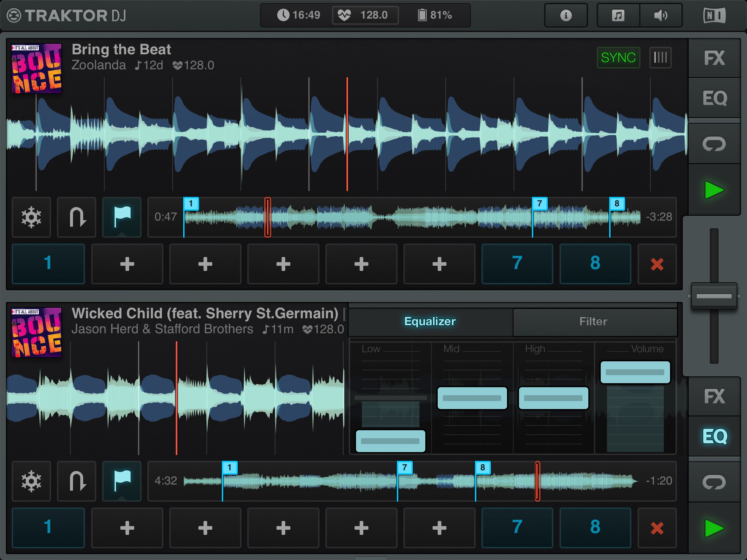This screenshot has width=747, height=560.
Task: Select cue marker 7 on top deck overview
Action: 539,204
